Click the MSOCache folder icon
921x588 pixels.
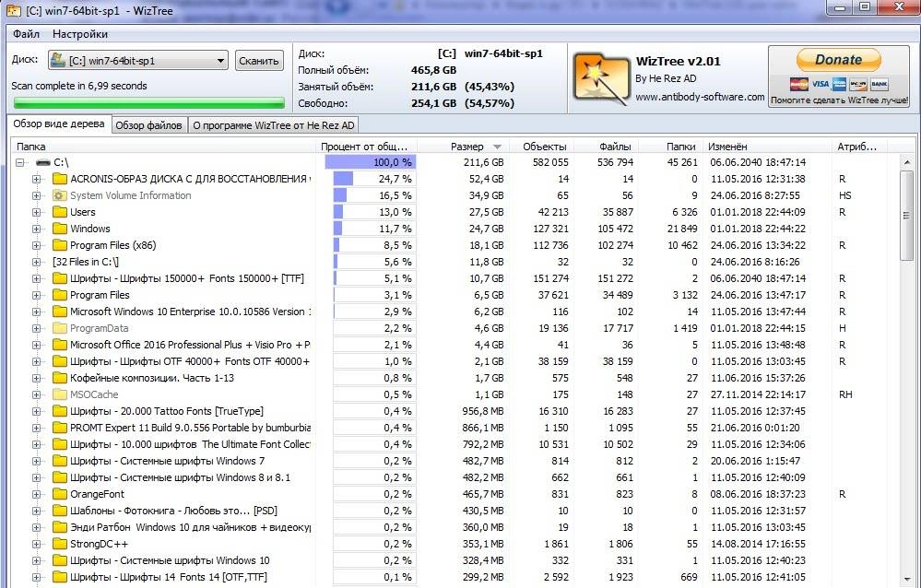59,394
